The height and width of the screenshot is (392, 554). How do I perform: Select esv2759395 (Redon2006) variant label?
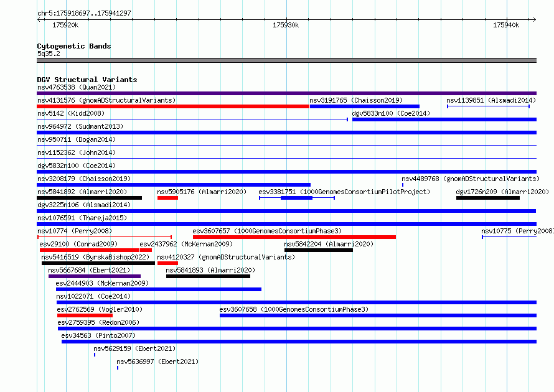98,322
